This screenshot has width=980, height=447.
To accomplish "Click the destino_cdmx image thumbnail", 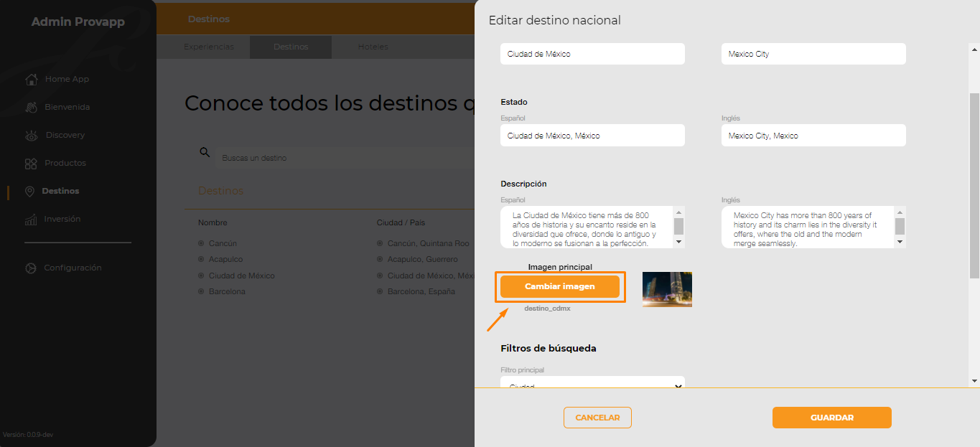I will click(x=667, y=290).
